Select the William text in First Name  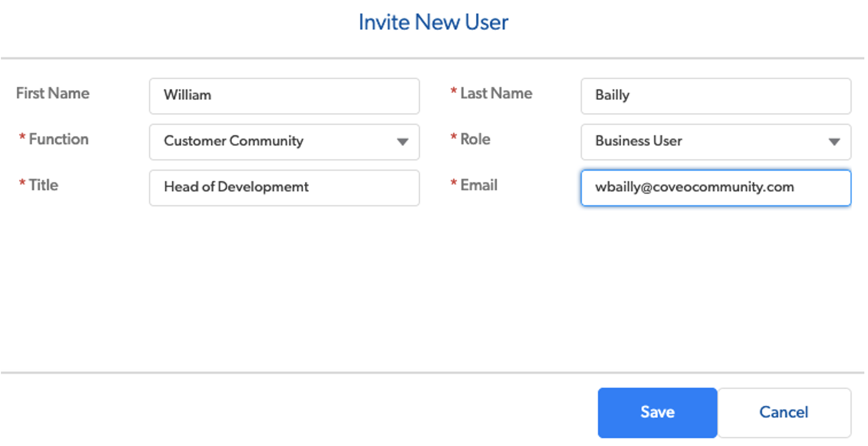(187, 96)
